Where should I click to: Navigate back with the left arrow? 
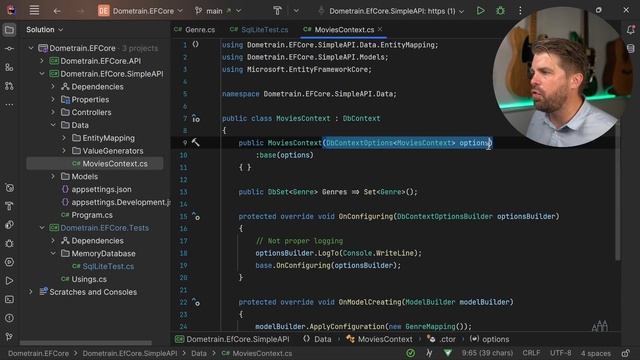(57, 11)
